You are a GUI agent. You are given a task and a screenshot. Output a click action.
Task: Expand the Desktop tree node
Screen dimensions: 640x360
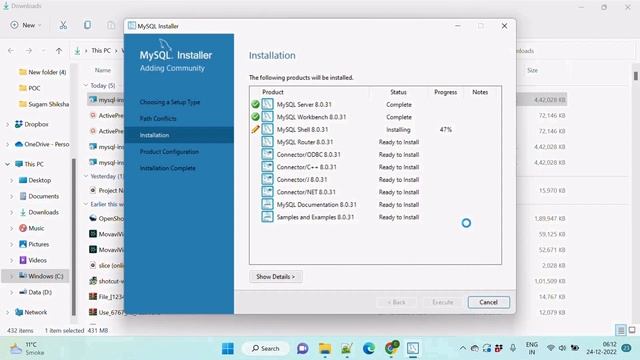pos(12,180)
